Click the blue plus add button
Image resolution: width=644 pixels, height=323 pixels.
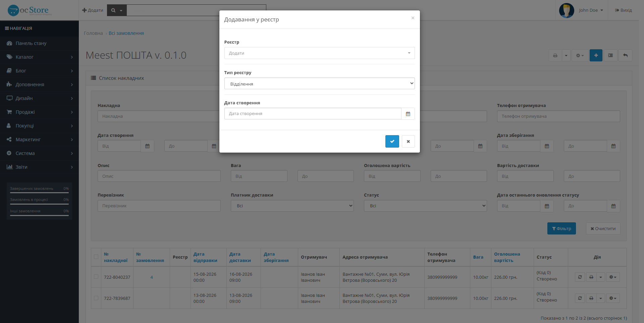click(596, 55)
